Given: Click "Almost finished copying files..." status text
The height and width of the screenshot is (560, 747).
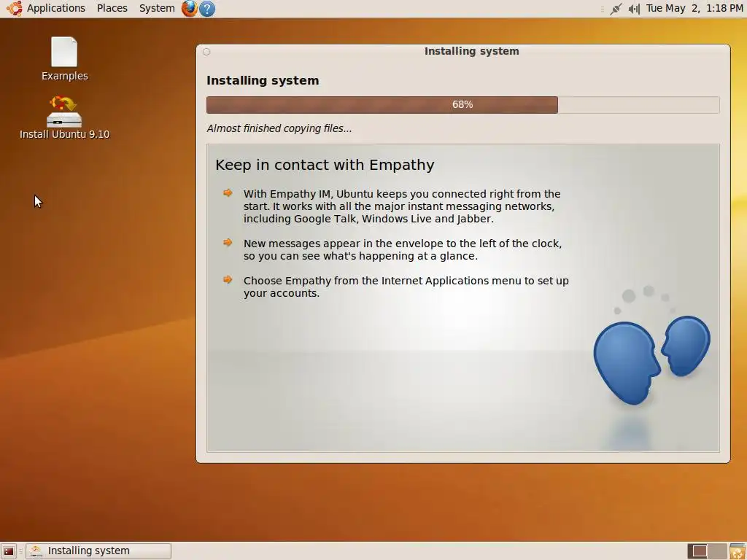Looking at the screenshot, I should (x=279, y=128).
